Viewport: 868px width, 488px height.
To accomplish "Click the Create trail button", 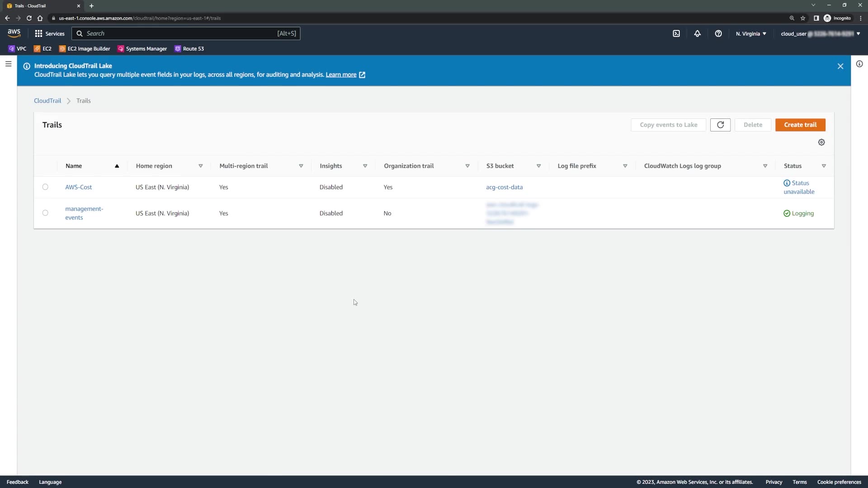I will click(x=800, y=125).
